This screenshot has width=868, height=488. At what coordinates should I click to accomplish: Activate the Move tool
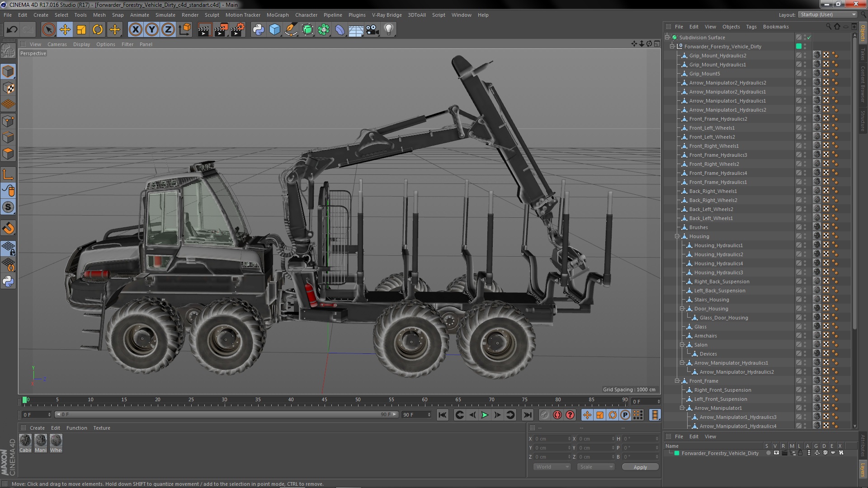(65, 30)
